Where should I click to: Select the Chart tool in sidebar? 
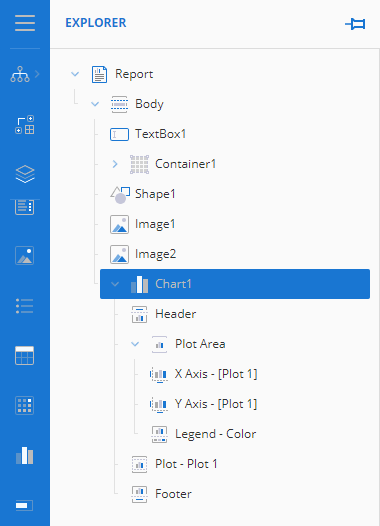click(x=24, y=456)
